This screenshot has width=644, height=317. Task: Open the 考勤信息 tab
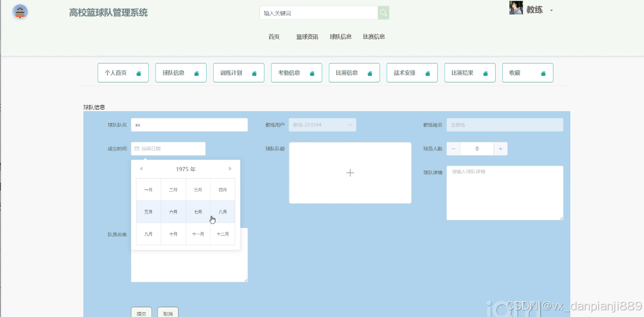[x=297, y=73]
